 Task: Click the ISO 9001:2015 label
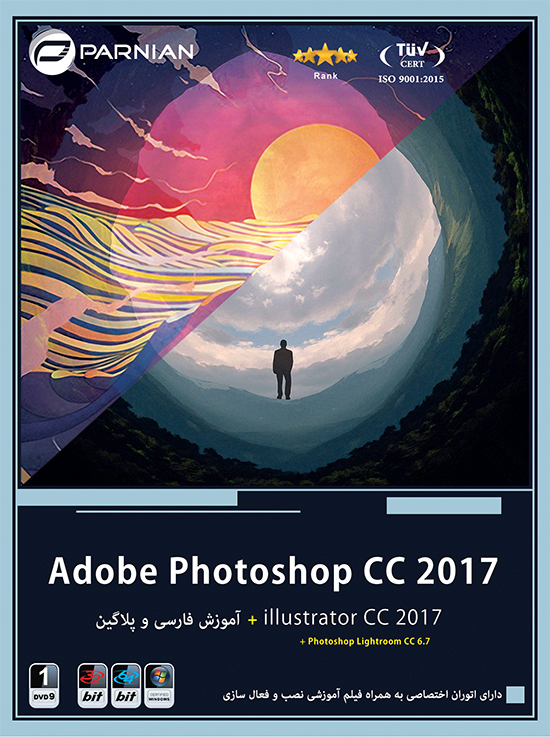pos(411,79)
